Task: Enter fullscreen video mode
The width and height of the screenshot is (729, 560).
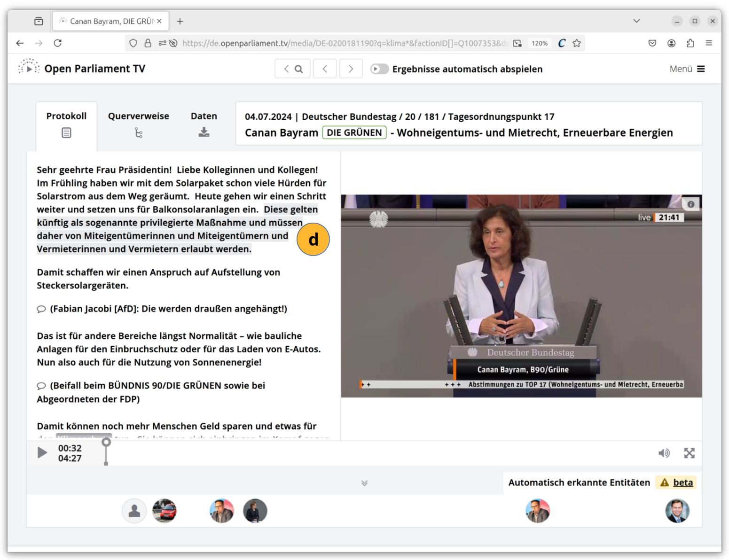Action: tap(689, 453)
